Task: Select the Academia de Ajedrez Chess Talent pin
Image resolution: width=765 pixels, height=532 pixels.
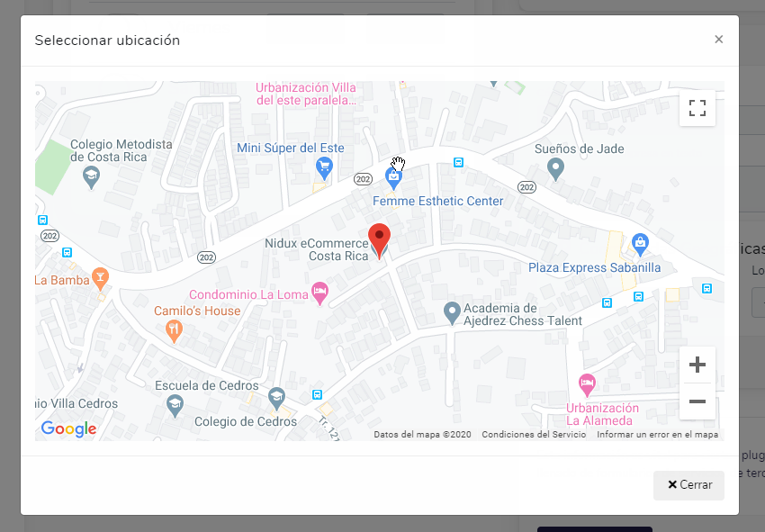Action: (x=452, y=313)
